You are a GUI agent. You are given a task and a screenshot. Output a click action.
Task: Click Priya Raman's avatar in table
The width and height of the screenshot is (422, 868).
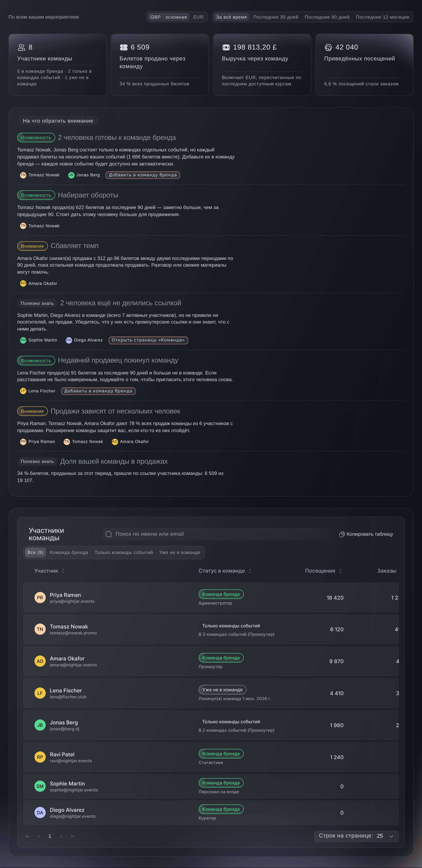click(40, 598)
